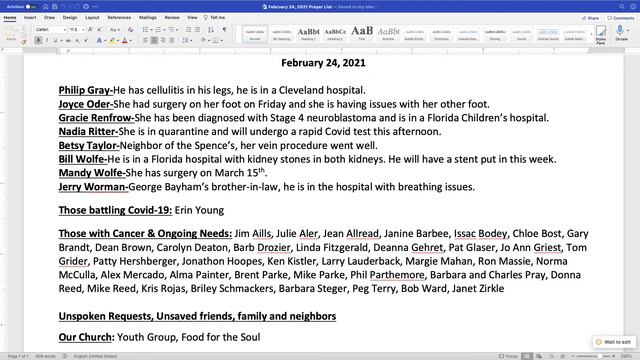Click the Increase Font Size icon
Screen dimensions: 640x360
coord(90,30)
